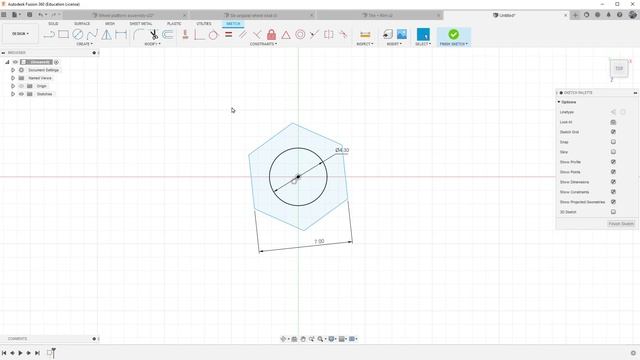
Task: Open the Insert dropdown menu
Action: pos(394,44)
